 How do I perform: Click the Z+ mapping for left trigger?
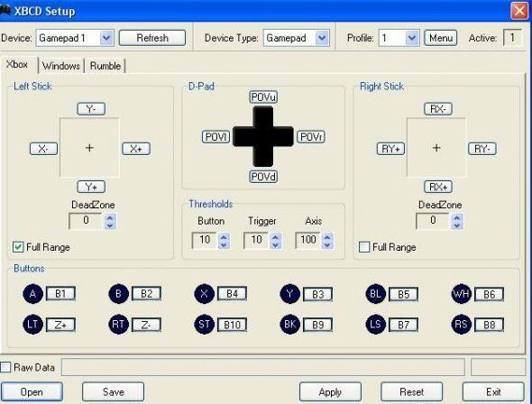click(60, 325)
